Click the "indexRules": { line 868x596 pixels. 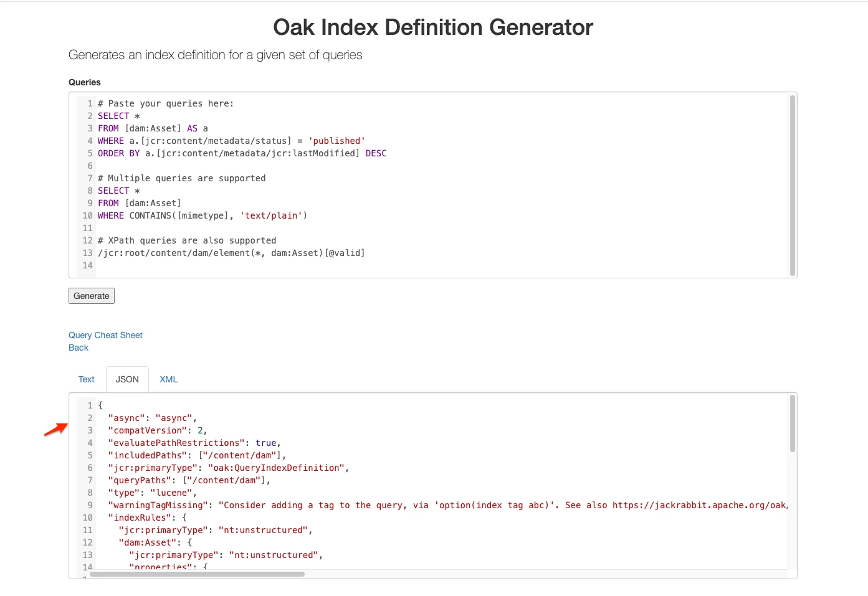(147, 518)
